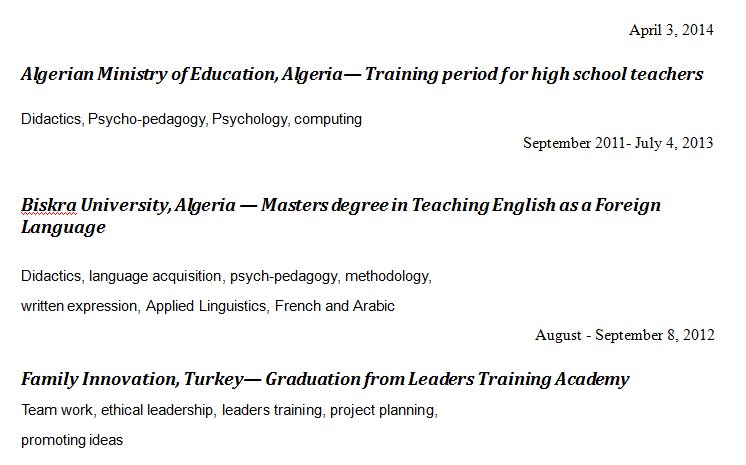Click the date range September 2011- July 4, 2013
746x465 pixels.
click(618, 143)
